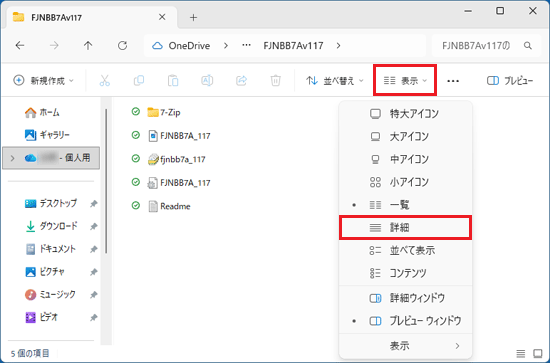Open the 並べ替え sort dropdown
550x363 pixels.
point(335,81)
